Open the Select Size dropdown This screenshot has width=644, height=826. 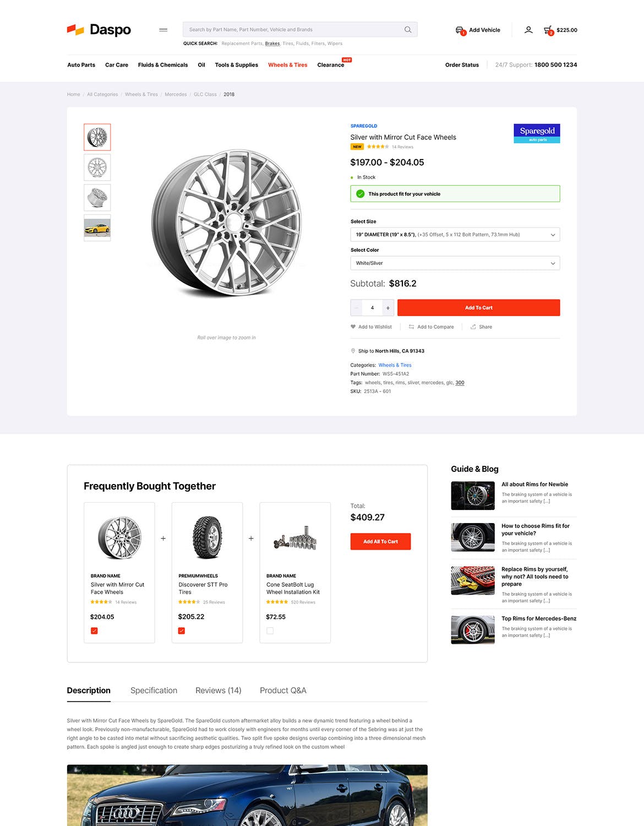(x=455, y=235)
